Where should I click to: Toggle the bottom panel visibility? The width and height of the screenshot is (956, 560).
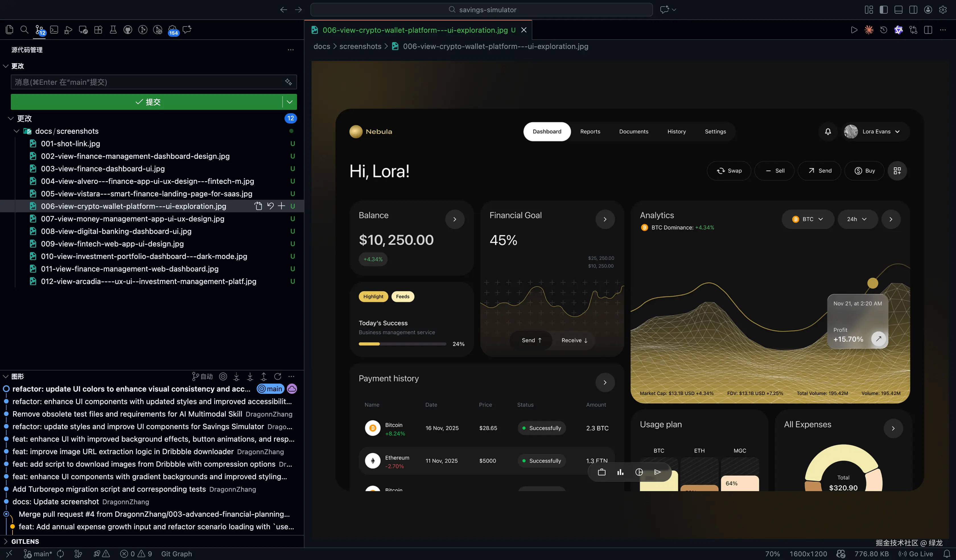(x=898, y=9)
